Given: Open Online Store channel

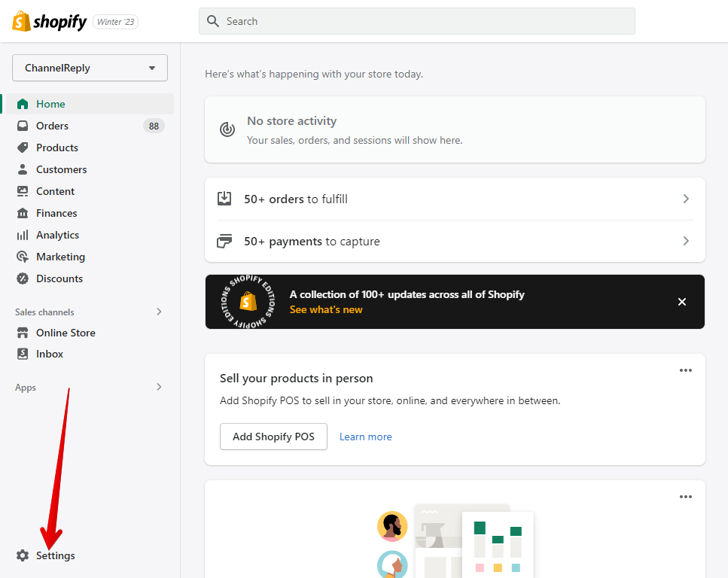Looking at the screenshot, I should coord(65,333).
